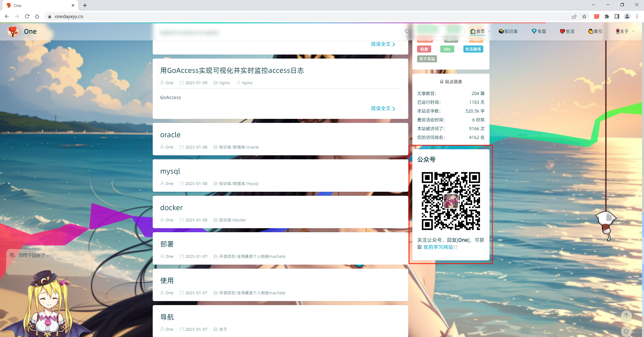Open the 知识库 nav item

tap(508, 31)
